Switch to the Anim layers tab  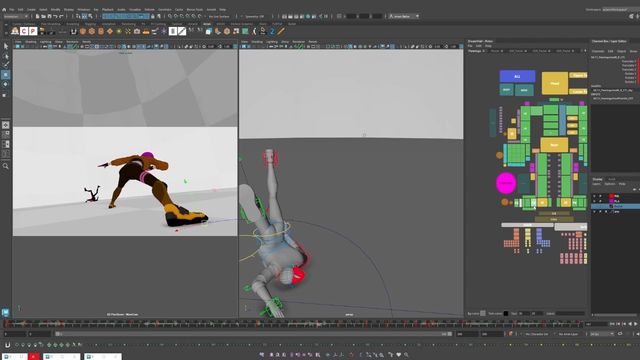coord(612,179)
